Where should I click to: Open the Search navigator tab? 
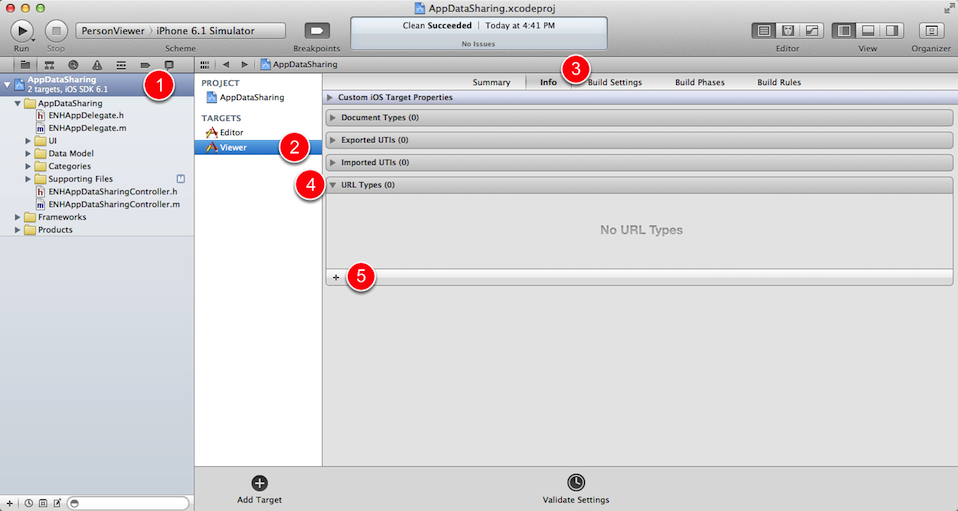click(x=73, y=64)
